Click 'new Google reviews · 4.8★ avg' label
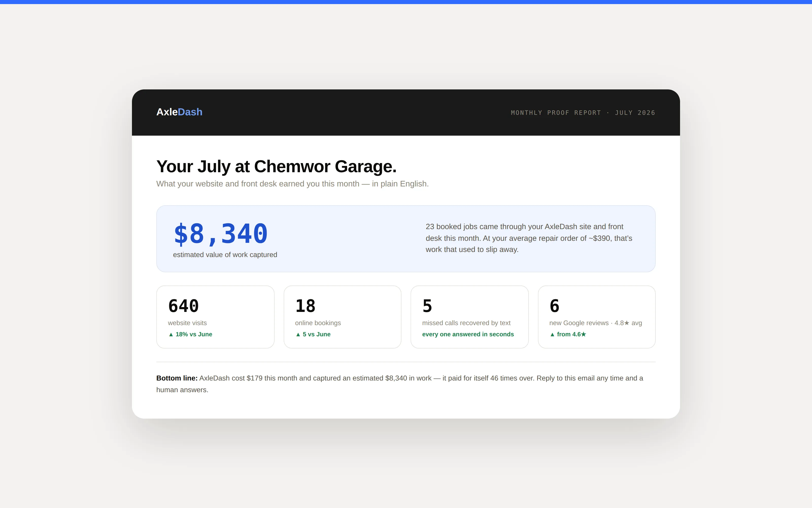Screen dimensions: 812x508 pyautogui.click(x=595, y=323)
